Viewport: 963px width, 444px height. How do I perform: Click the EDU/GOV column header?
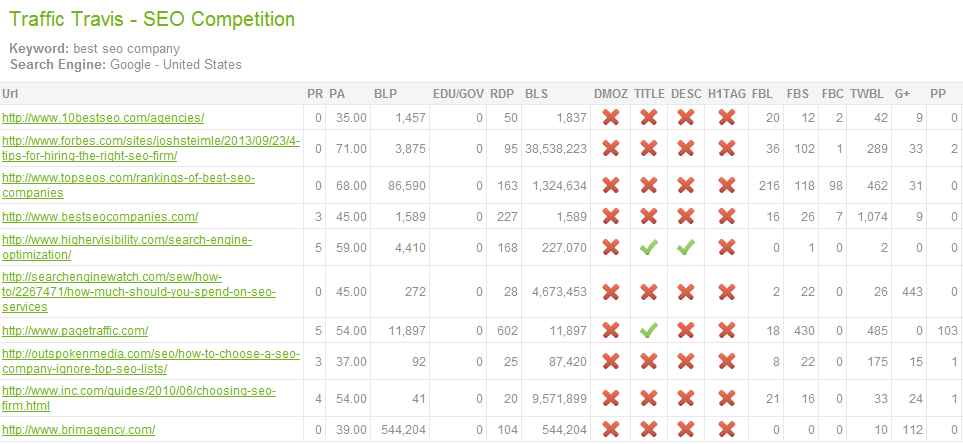(x=458, y=94)
